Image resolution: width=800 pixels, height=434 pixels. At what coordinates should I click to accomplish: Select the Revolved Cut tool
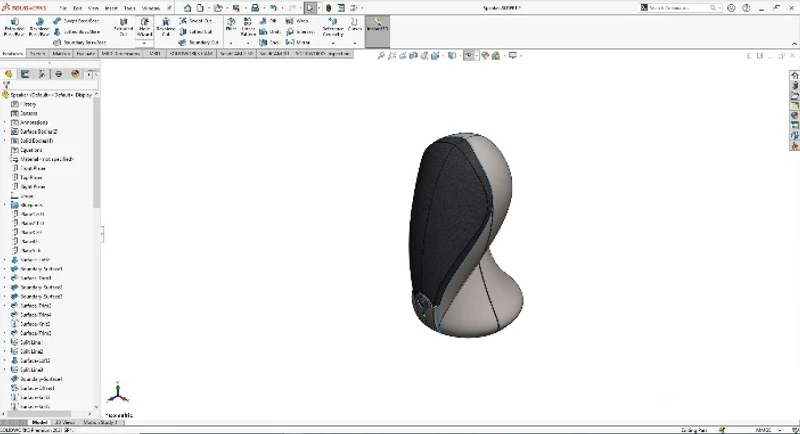(x=165, y=27)
